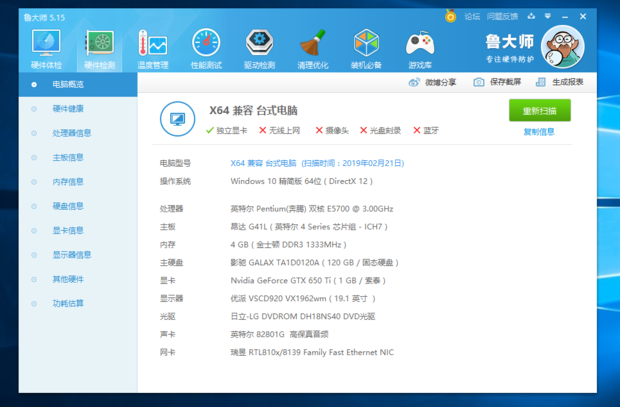Click the 生成报表 report icon

(x=540, y=82)
